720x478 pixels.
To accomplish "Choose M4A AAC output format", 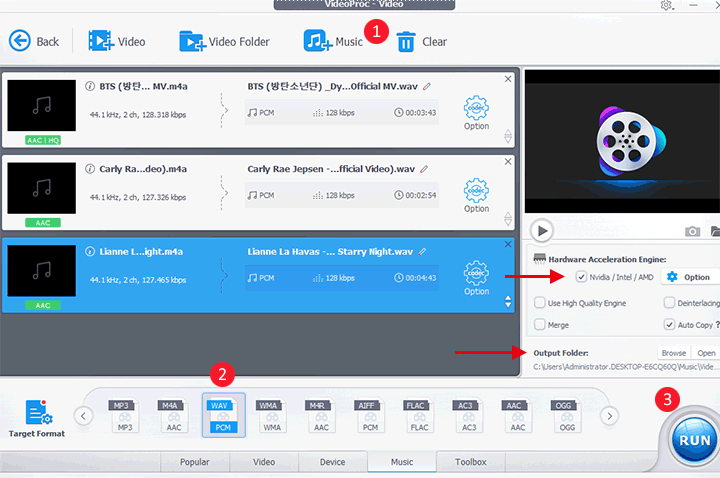I will (x=174, y=416).
